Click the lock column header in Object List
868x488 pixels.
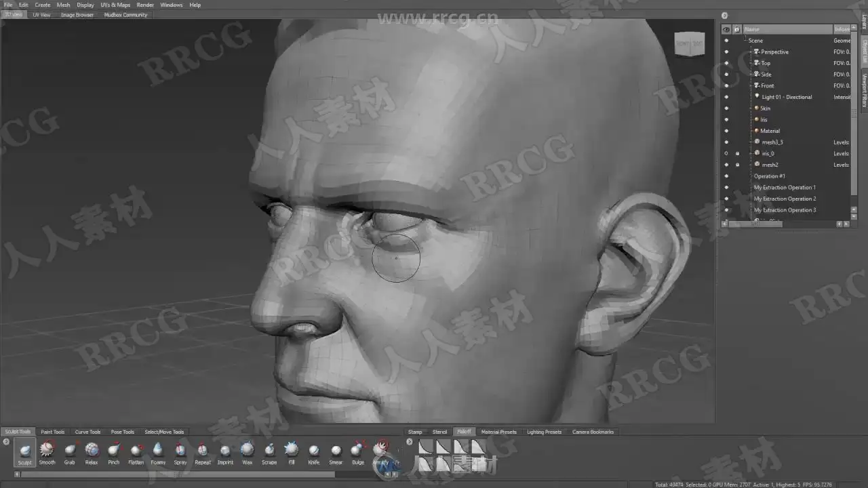(x=737, y=29)
